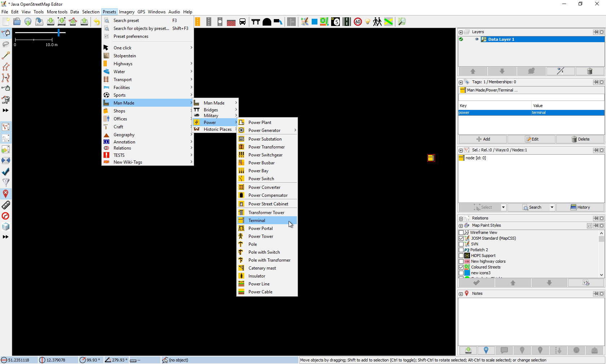This screenshot has height=364, width=606.
Task: Click the download notes icon in Notes panel
Action: tap(468, 350)
